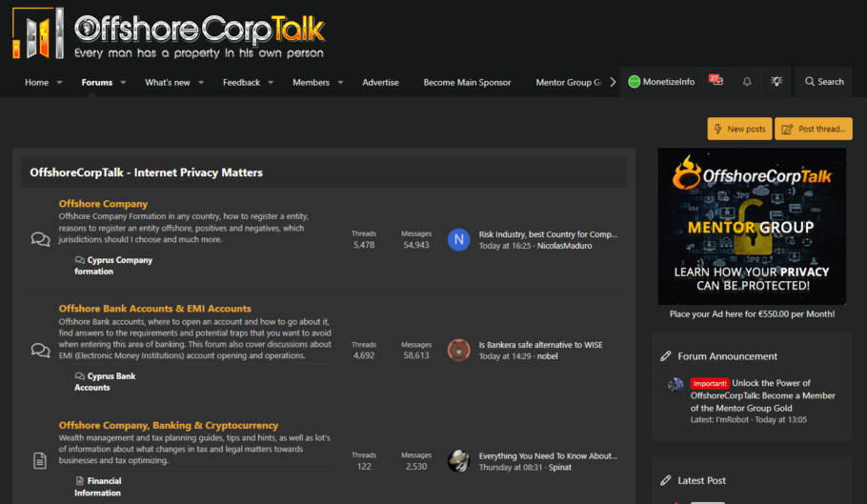Click the Banking & Cryptocurrency document icon
Screen dimensions: 867x504
pos(40,460)
